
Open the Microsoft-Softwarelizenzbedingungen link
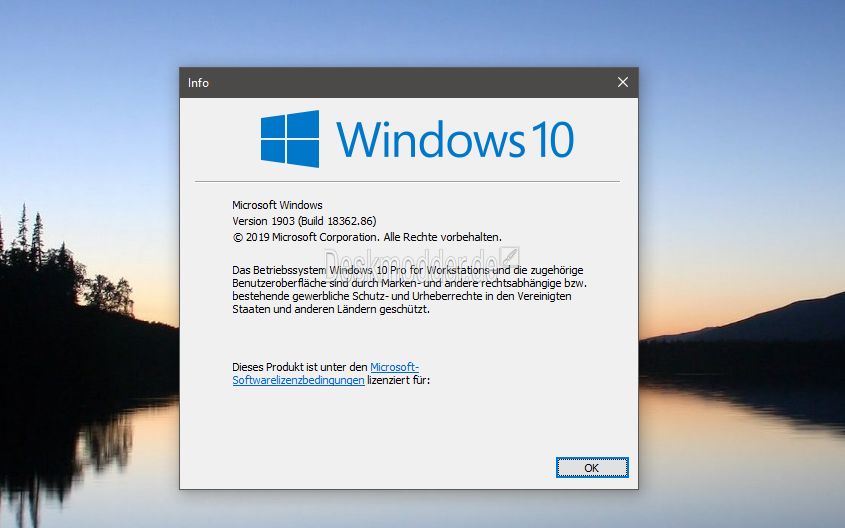[x=298, y=380]
